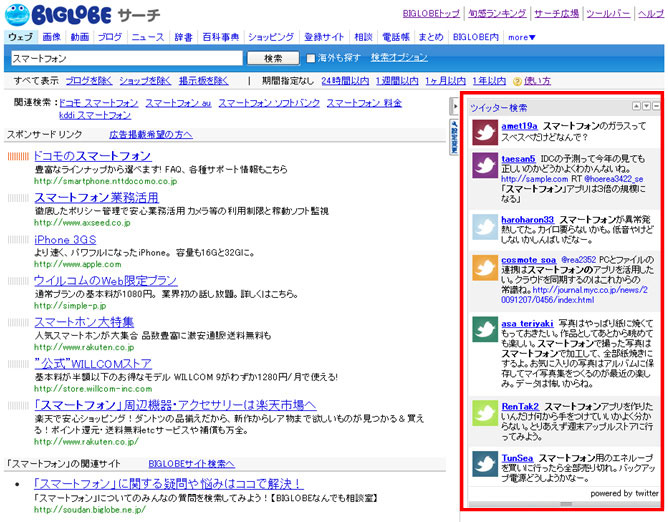Limit results to 1ヶ月以内
The height and width of the screenshot is (522, 668).
click(x=445, y=81)
